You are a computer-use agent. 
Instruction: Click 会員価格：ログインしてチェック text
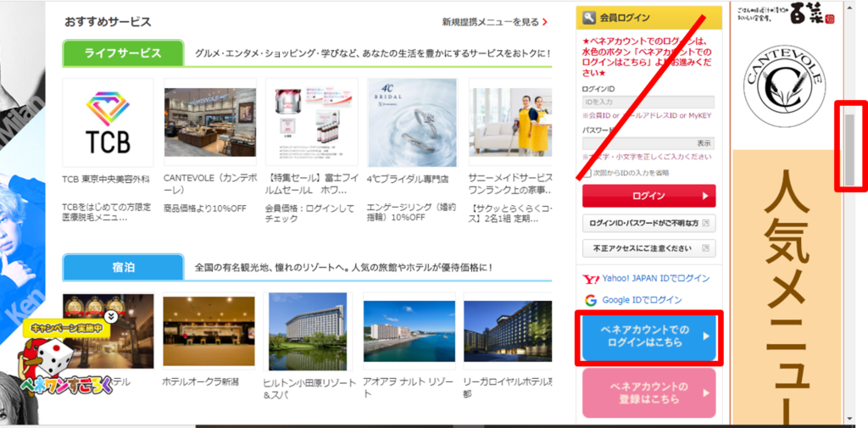(309, 214)
